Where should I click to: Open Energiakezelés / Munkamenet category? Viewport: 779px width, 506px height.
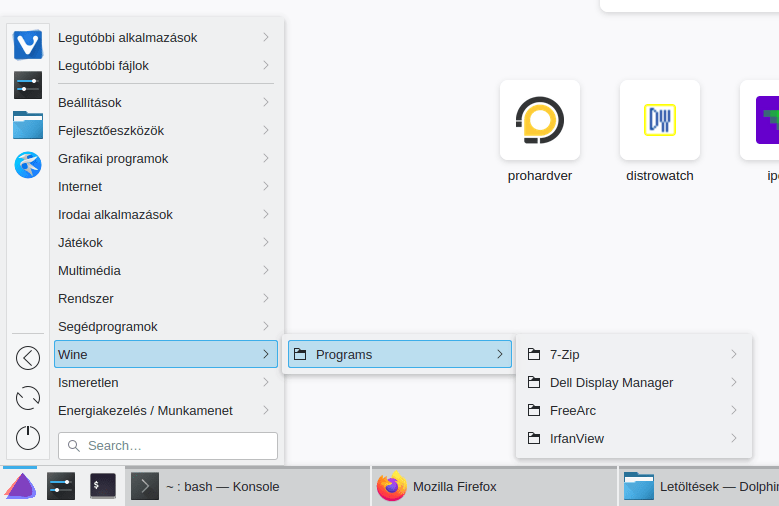point(165,411)
